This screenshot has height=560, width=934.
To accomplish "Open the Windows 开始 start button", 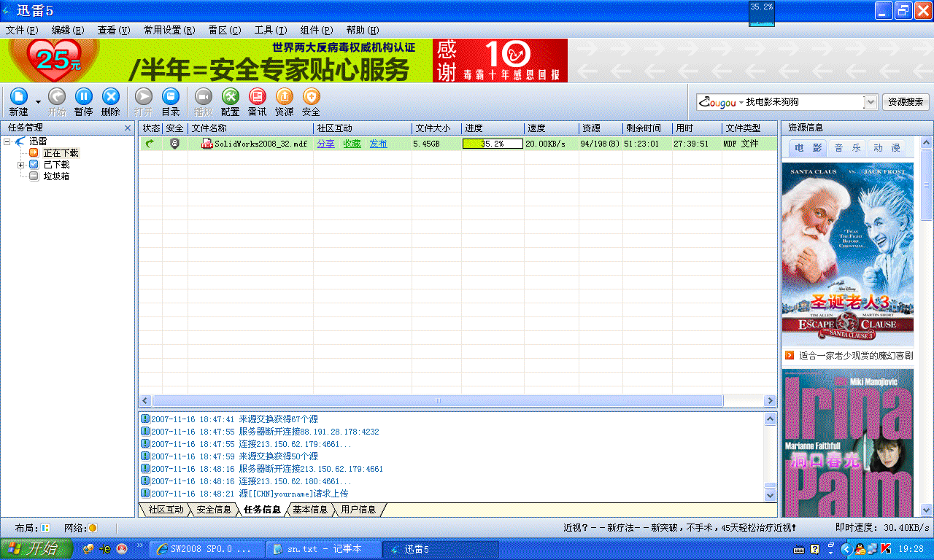I will tap(35, 549).
